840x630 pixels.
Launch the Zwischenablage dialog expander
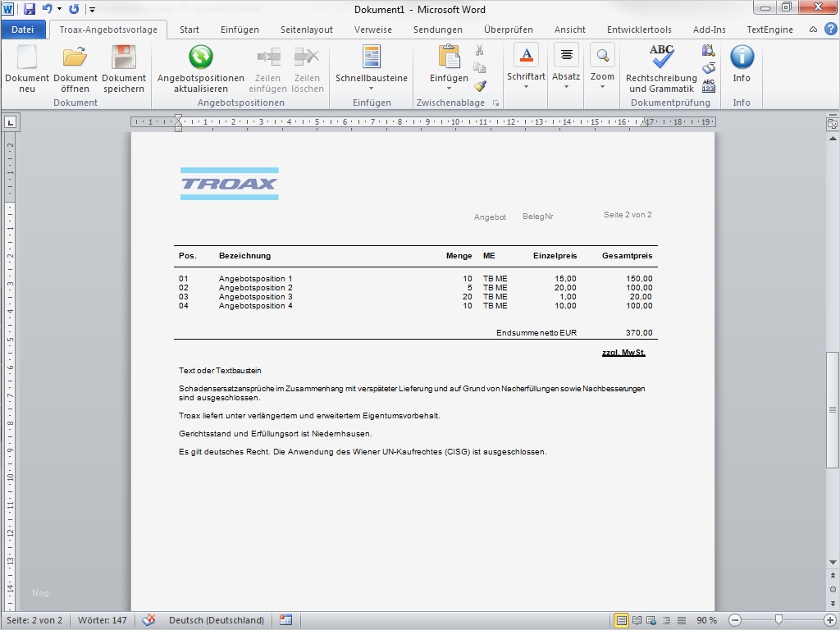point(496,103)
